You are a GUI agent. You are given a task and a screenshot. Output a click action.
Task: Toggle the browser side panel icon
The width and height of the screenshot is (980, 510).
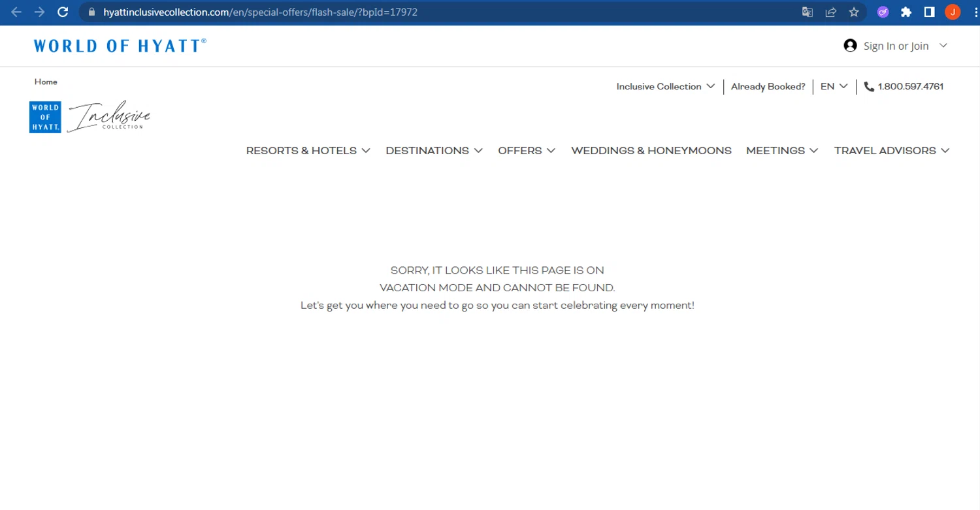929,12
